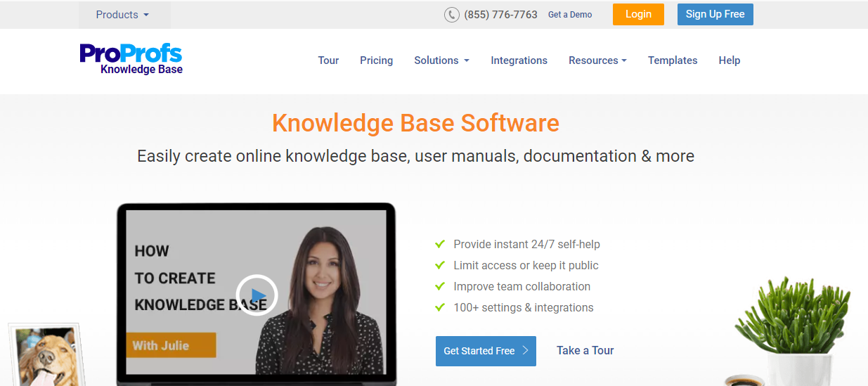Click the (855) 776-7763 phone number
The image size is (868, 386).
tap(500, 15)
